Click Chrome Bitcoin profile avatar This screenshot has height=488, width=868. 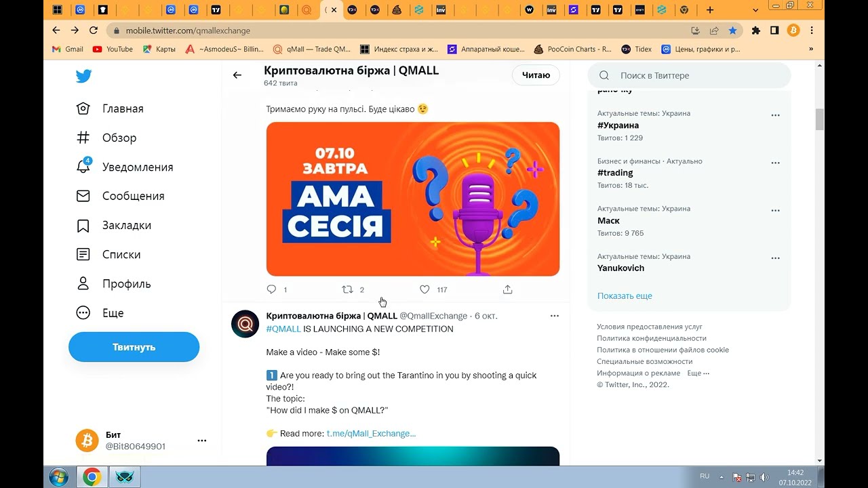793,30
